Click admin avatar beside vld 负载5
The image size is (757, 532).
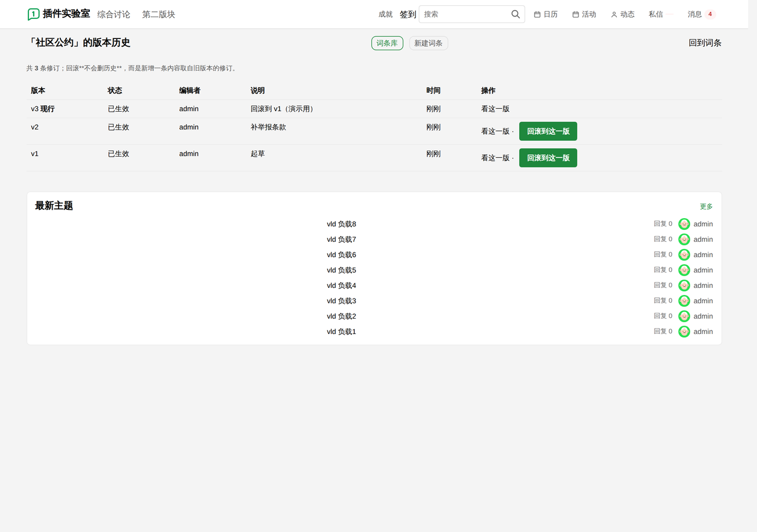684,270
